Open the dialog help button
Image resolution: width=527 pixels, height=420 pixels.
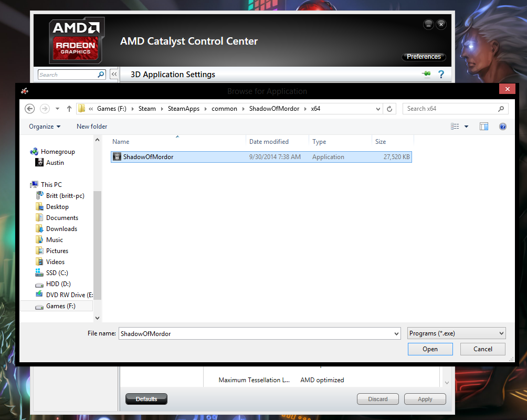click(503, 127)
